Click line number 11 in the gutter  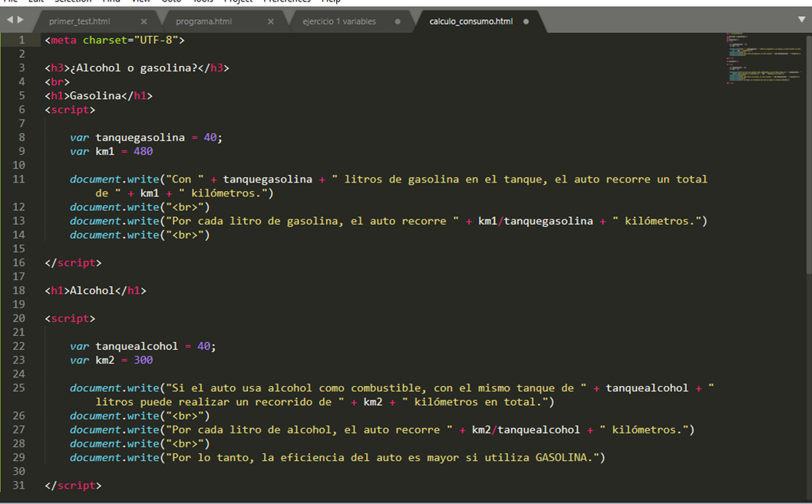[18, 180]
